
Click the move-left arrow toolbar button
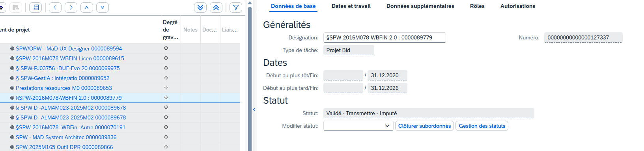[55, 7]
